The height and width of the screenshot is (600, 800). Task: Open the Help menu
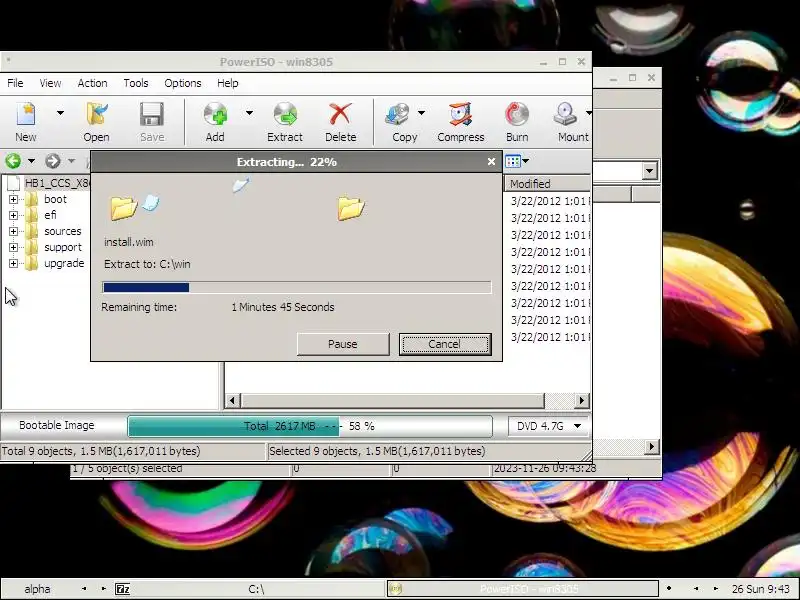point(228,83)
